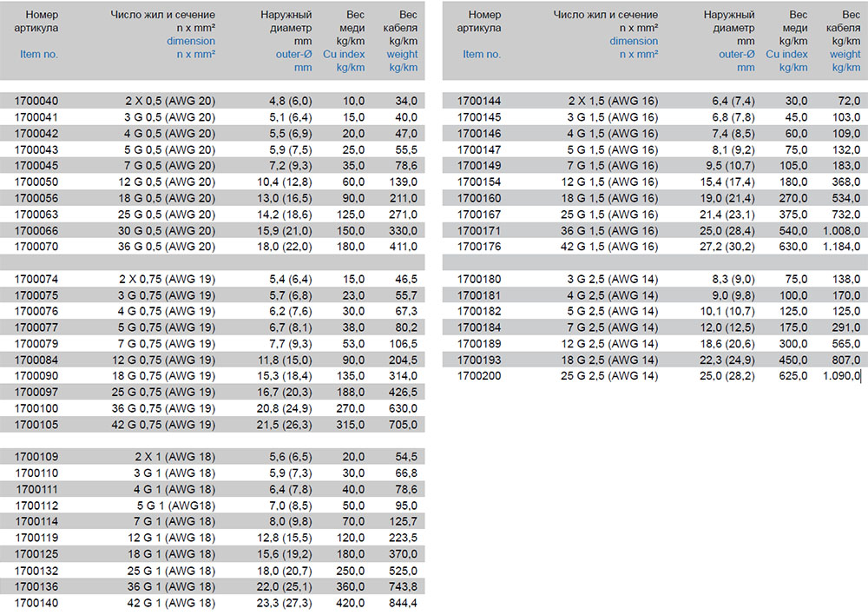
Task: Select cable weight 125,7
Action: point(403,521)
